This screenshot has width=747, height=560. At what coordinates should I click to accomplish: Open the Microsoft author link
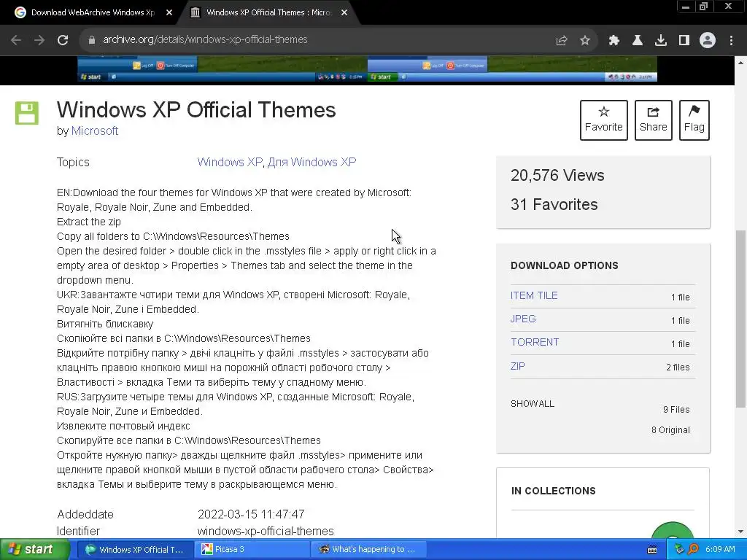(x=95, y=131)
